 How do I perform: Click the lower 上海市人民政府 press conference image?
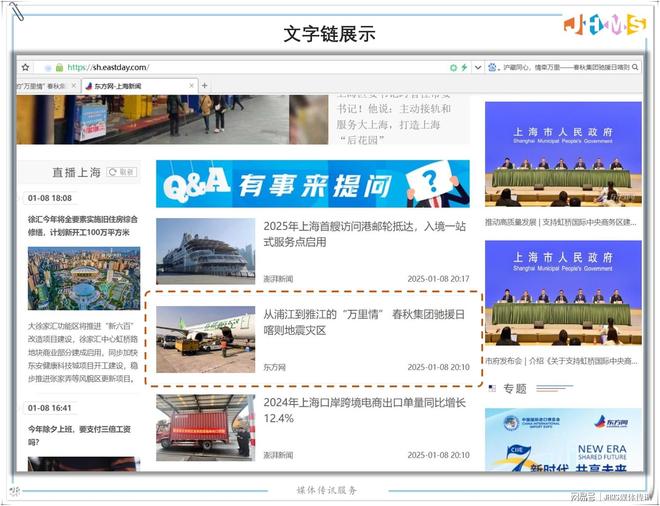[x=563, y=293]
